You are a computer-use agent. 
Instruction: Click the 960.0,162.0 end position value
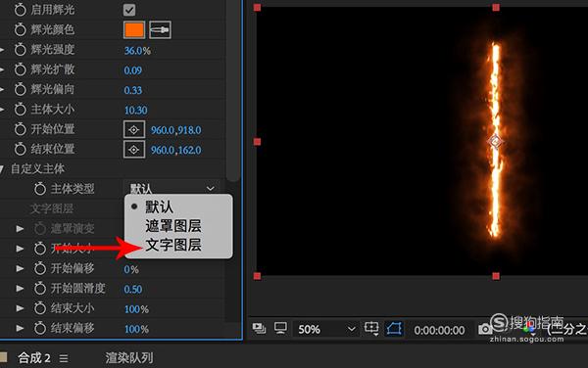pyautogui.click(x=175, y=150)
